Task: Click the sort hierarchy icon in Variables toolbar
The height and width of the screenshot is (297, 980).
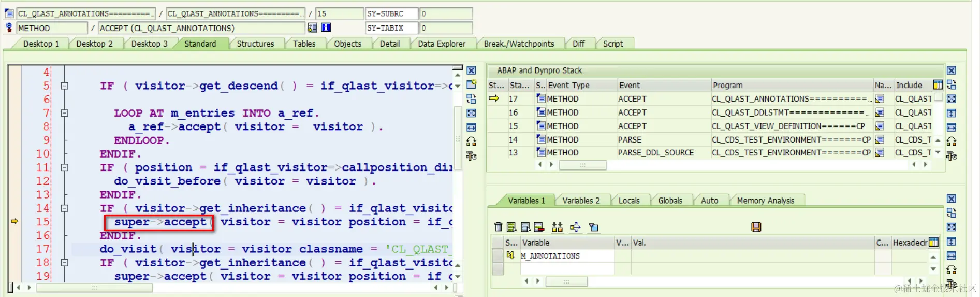Action: coord(557,227)
